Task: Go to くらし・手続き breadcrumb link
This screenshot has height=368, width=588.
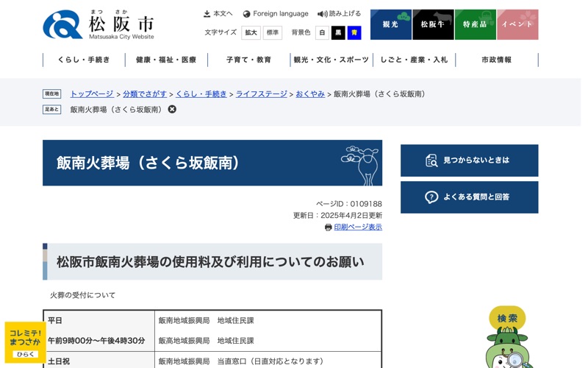Action: click(201, 94)
